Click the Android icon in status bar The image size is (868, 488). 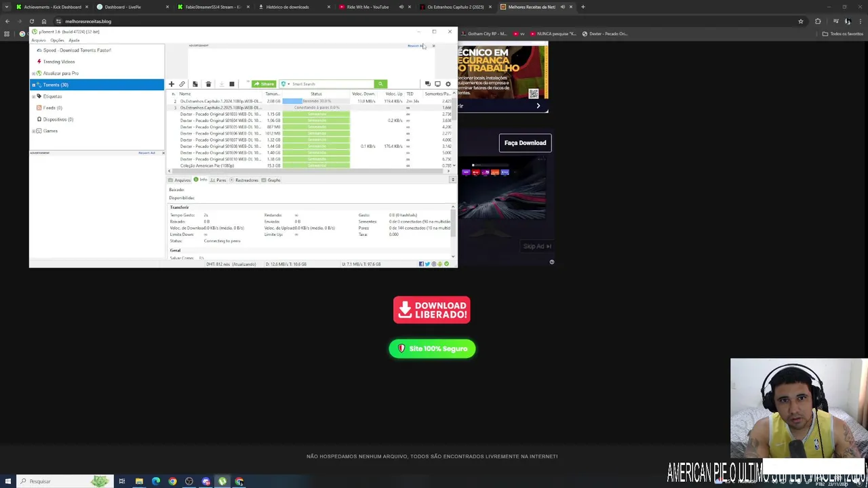click(440, 264)
